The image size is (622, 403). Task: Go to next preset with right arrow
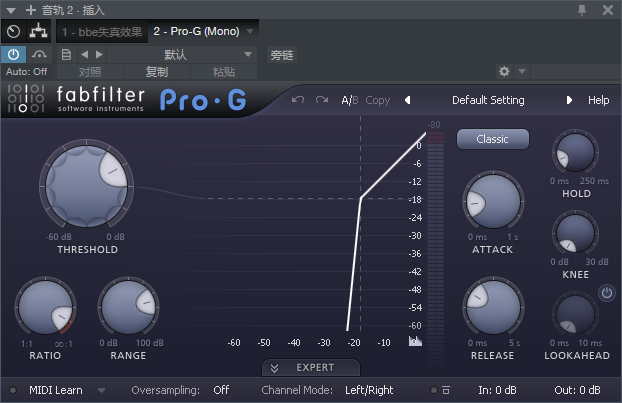click(x=570, y=100)
